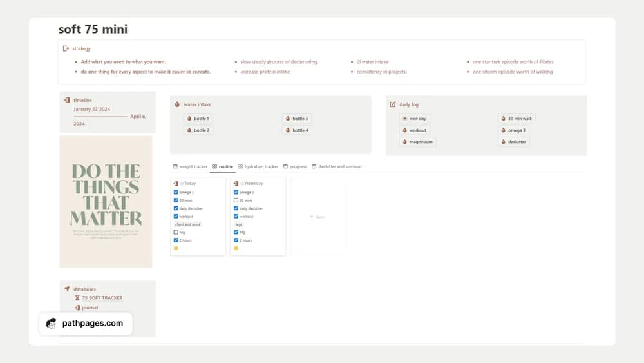Switch to the progress tab
Screen dimensions: 644x363
coord(295,166)
